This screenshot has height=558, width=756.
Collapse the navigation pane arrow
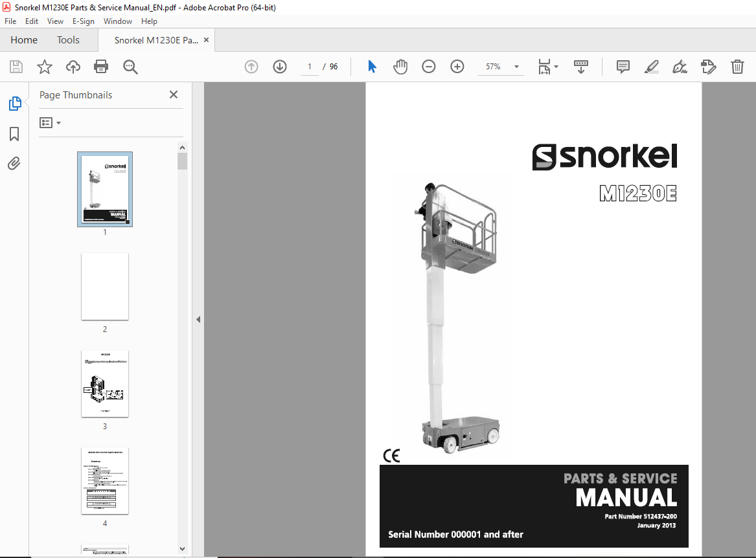coord(198,319)
